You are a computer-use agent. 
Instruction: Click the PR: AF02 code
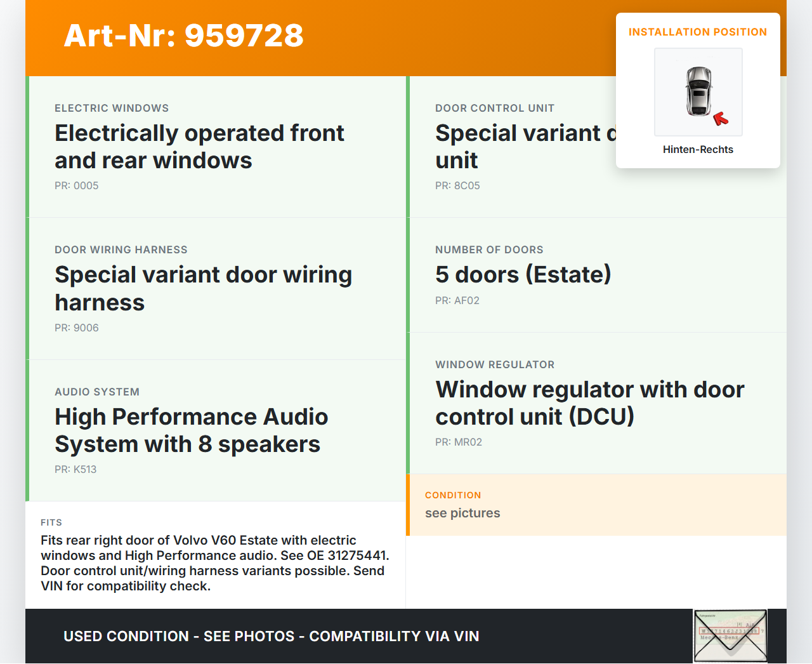coord(457,301)
